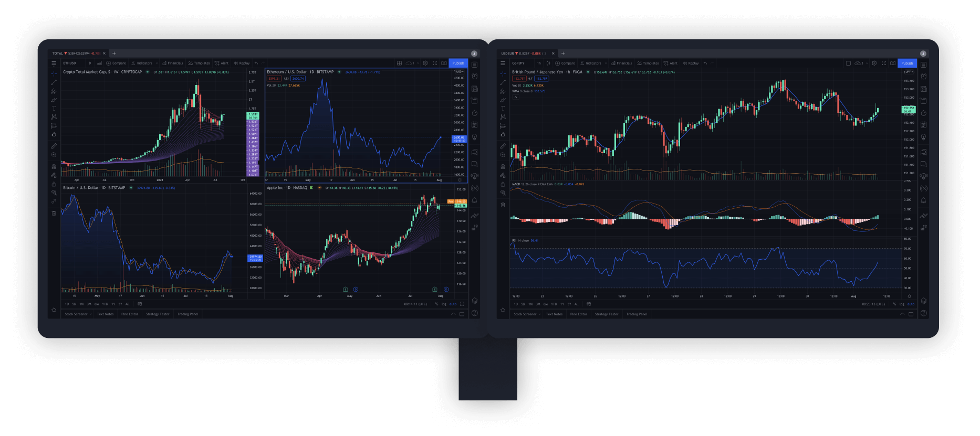Collapse bottom panel chevron on left monitor

pos(453,314)
